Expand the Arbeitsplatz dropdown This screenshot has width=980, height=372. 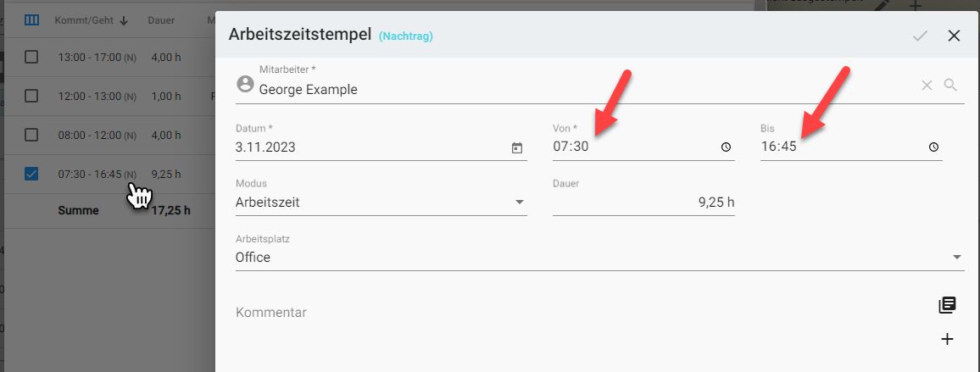click(956, 258)
